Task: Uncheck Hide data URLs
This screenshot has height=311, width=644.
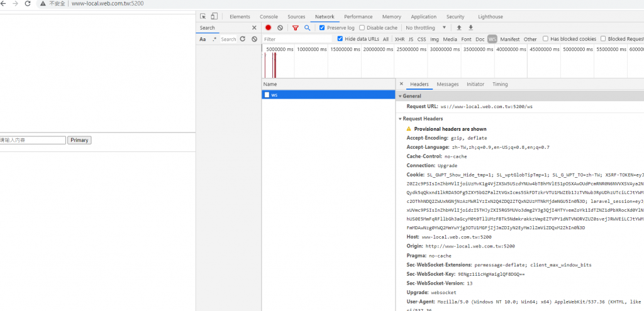Action: pyautogui.click(x=340, y=38)
